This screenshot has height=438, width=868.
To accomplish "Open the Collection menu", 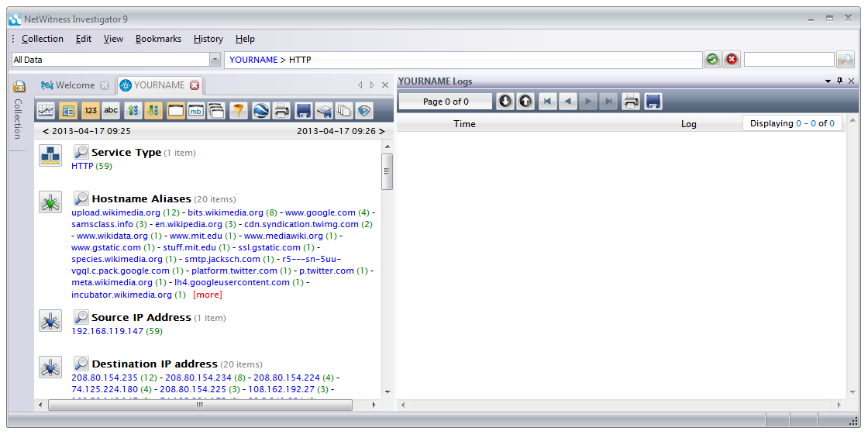I will coord(43,39).
